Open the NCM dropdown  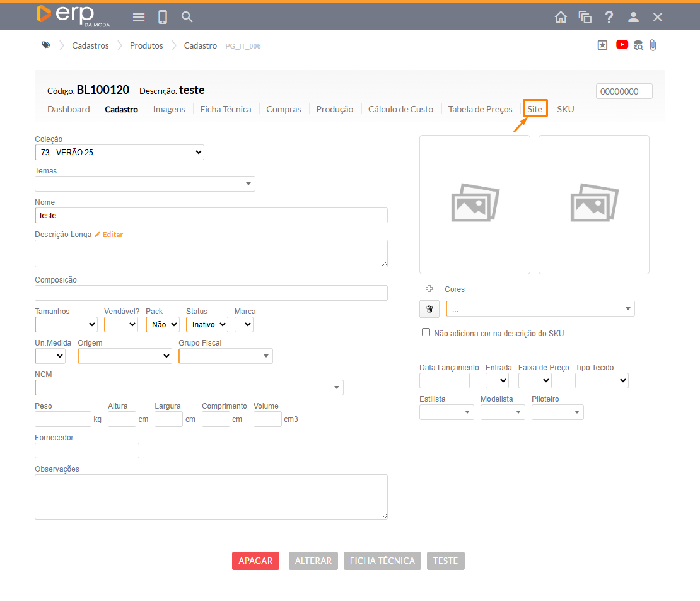pyautogui.click(x=189, y=387)
